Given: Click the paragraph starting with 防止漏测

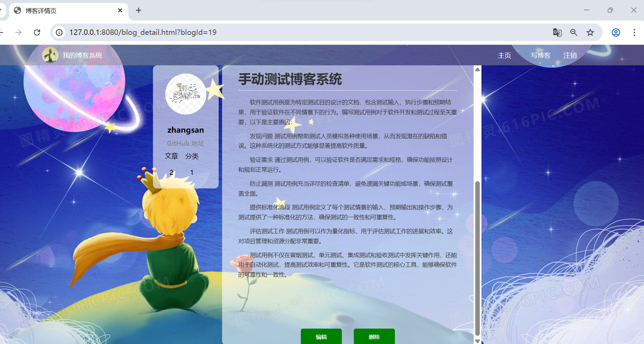Looking at the screenshot, I should (348, 189).
